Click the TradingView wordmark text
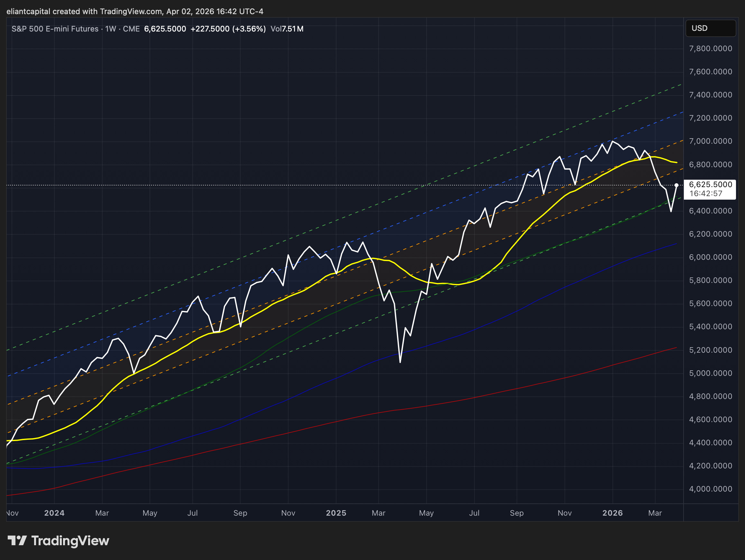The height and width of the screenshot is (560, 745). 70,540
